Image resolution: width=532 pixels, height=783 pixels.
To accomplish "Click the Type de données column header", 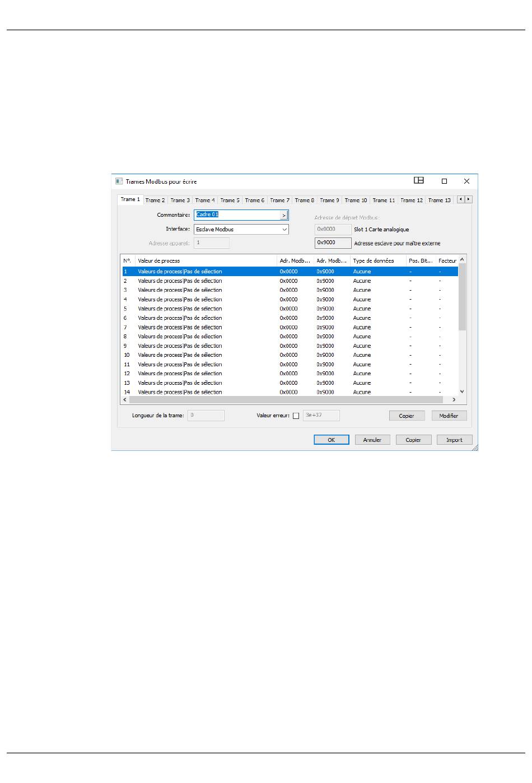I will (378, 260).
